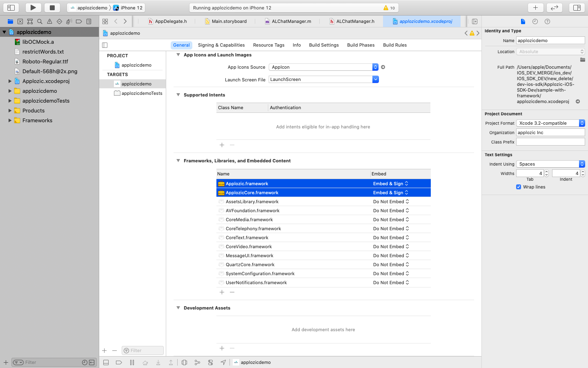Expand the applozicdemoTests folder
588x368 pixels.
pyautogui.click(x=10, y=101)
